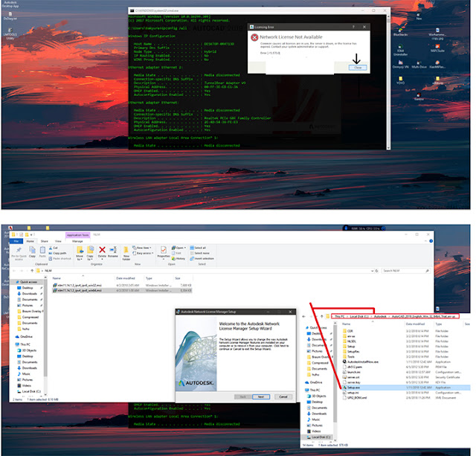
Task: Switch to the Manage tab under Application Tools
Action: (x=77, y=241)
